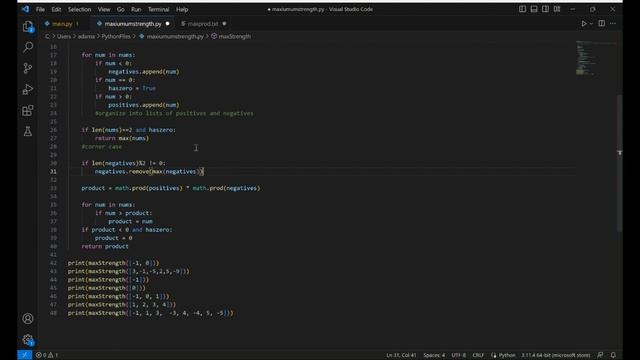Close maxiumumstrength.py via its unsaved dot
Screen dimensions: 640x360
[167, 24]
